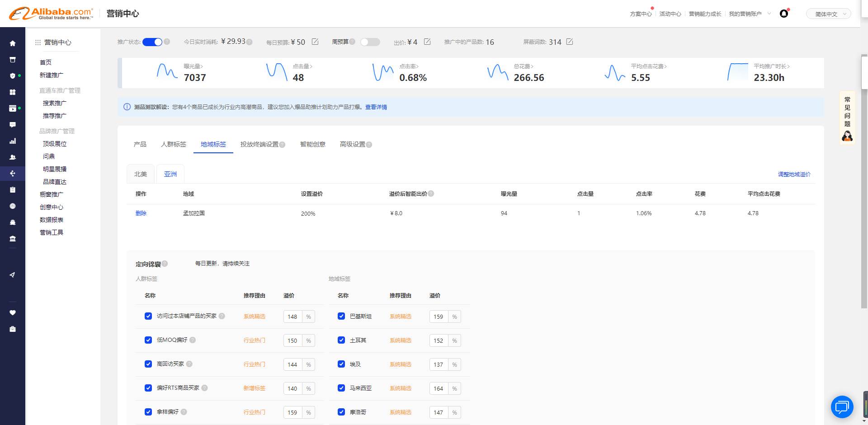This screenshot has width=868, height=425.
Task: Open the blue chat support bubble
Action: (842, 407)
